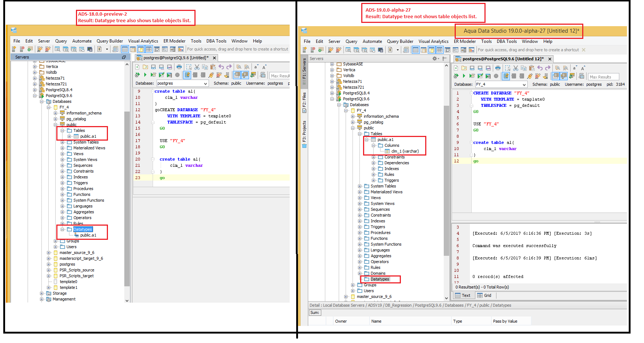
Task: Click Sum: button in right window detail pane
Action: pyautogui.click(x=315, y=312)
